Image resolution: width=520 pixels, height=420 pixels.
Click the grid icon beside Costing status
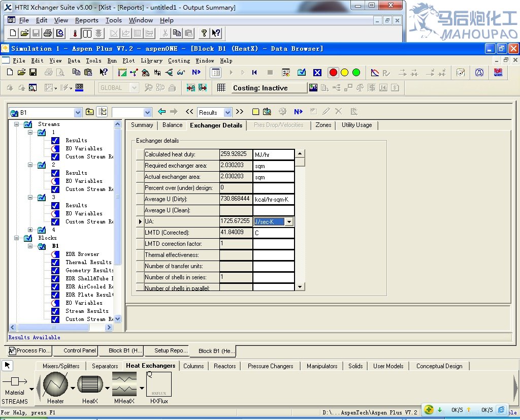click(221, 87)
